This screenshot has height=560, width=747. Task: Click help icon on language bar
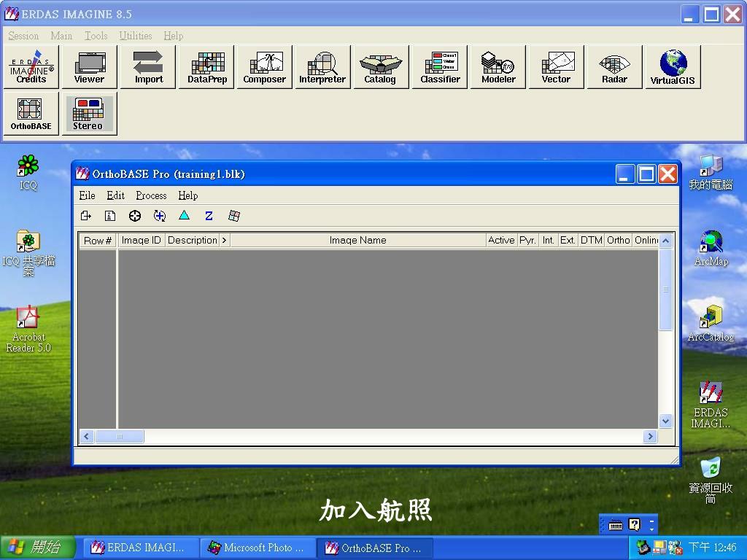pyautogui.click(x=635, y=525)
